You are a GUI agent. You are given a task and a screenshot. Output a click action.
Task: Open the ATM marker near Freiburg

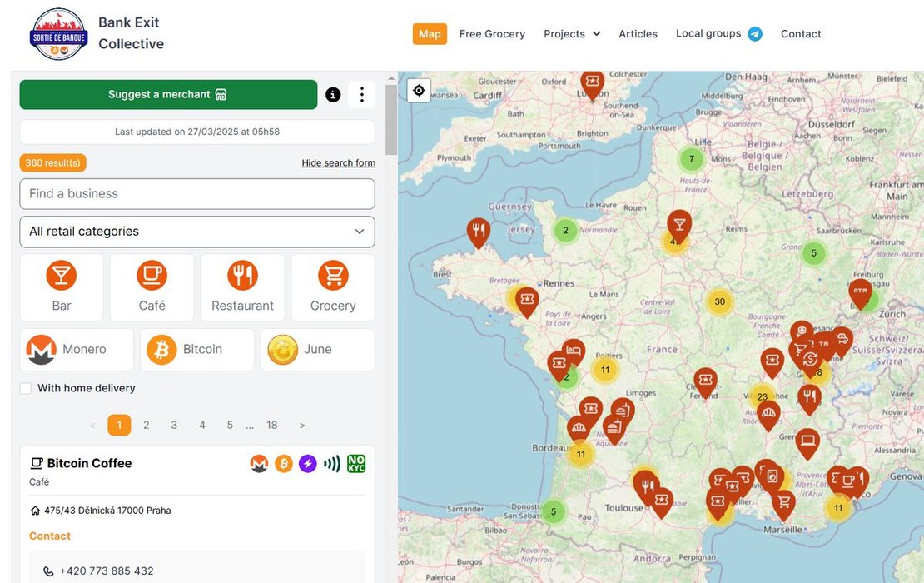(x=861, y=292)
